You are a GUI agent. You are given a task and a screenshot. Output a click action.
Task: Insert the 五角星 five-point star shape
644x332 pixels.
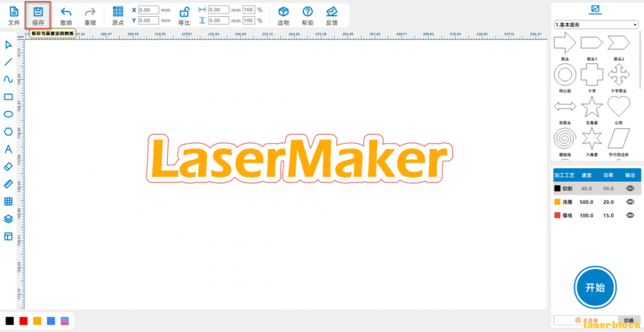point(592,106)
